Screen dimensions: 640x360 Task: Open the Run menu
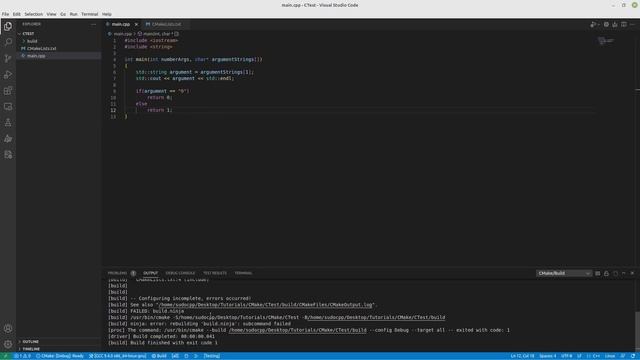73,14
